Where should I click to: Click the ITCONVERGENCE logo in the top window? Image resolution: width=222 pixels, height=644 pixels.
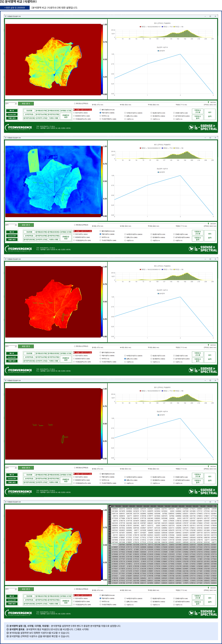(19, 128)
